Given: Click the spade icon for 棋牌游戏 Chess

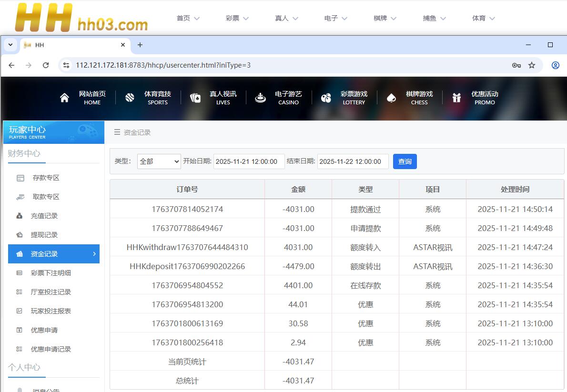Looking at the screenshot, I should pyautogui.click(x=391, y=98).
